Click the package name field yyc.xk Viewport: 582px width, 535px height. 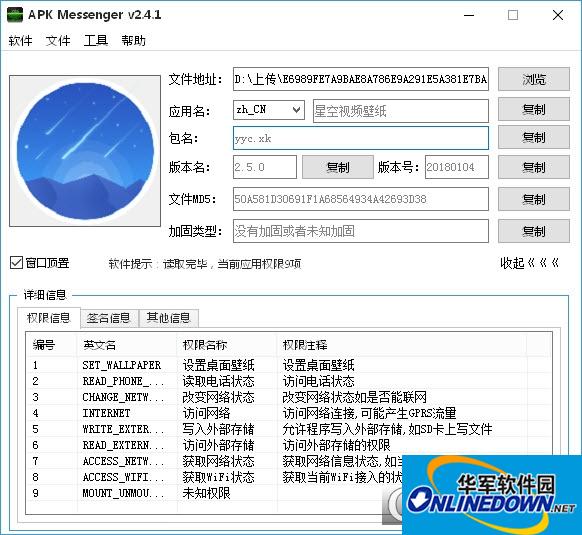[x=361, y=138]
